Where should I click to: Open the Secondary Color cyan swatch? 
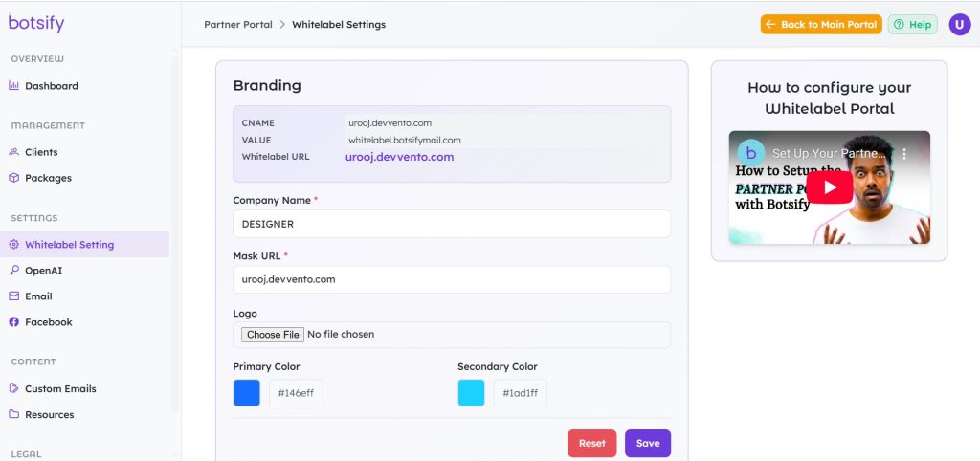point(471,393)
